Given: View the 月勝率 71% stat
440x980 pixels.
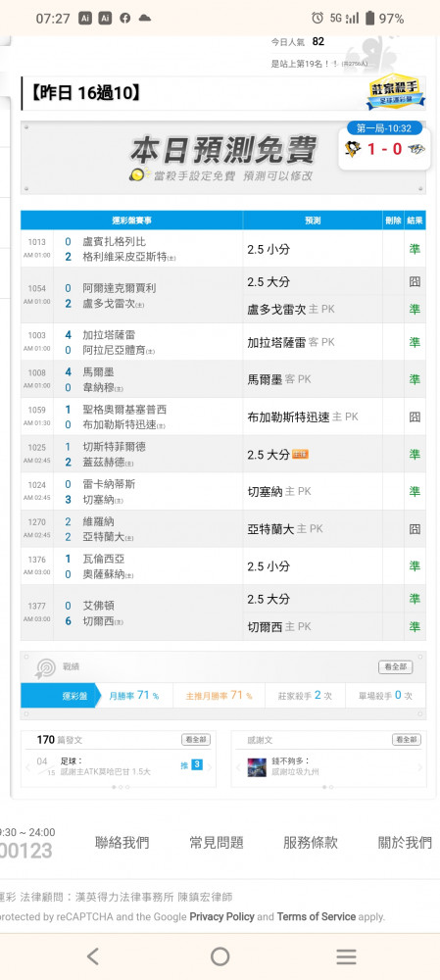Looking at the screenshot, I should click(133, 695).
